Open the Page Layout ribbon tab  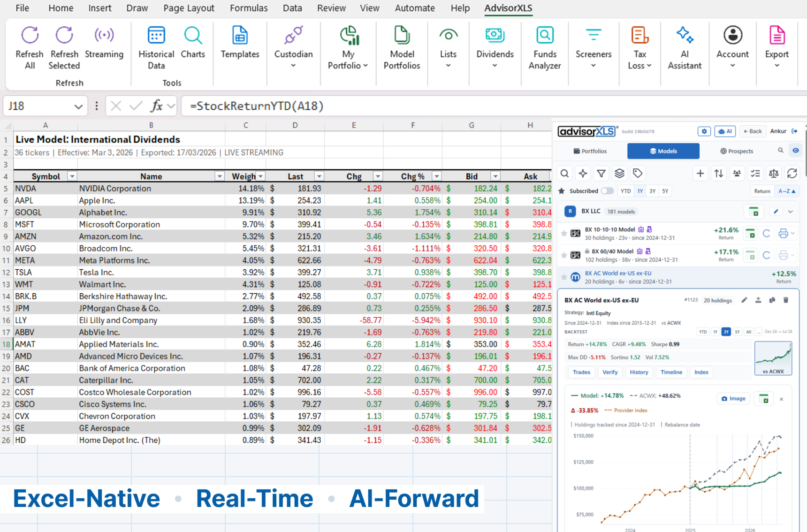[189, 8]
